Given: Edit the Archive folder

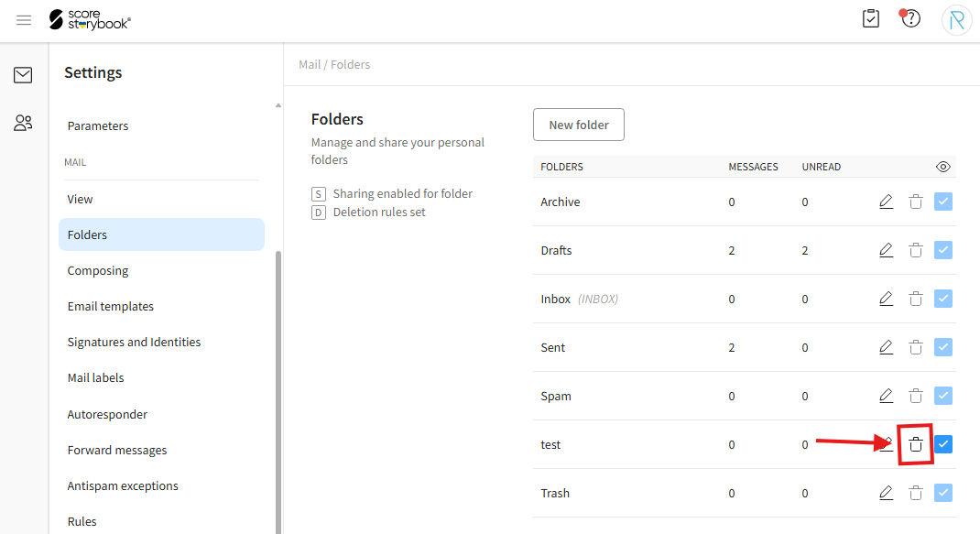Looking at the screenshot, I should click(887, 202).
